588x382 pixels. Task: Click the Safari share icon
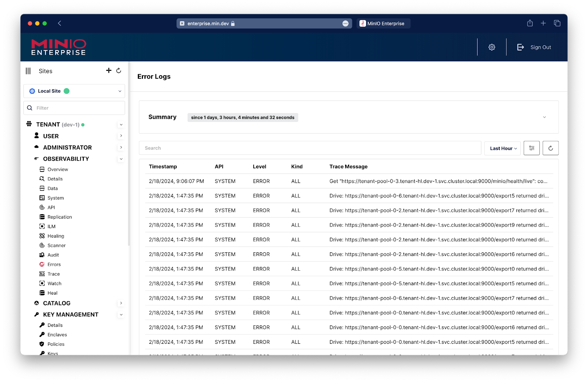(530, 24)
